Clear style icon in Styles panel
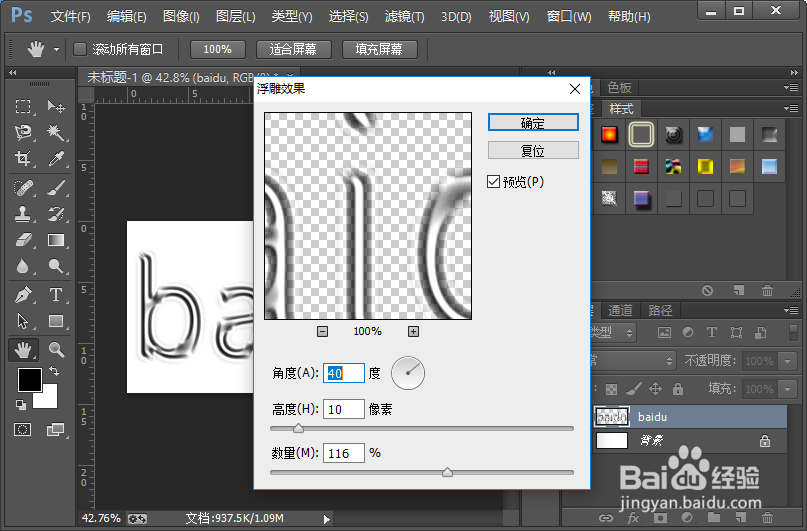The width and height of the screenshot is (807, 531). [707, 291]
